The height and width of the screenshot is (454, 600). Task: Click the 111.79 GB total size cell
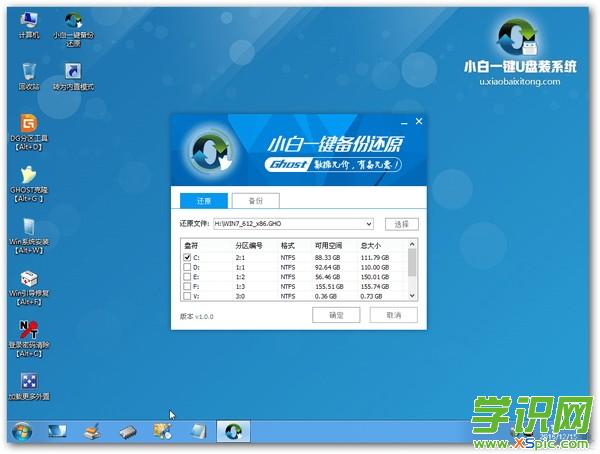pyautogui.click(x=375, y=258)
